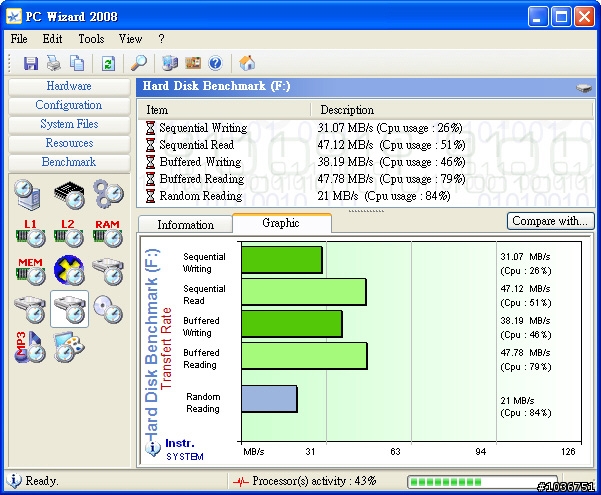Image resolution: width=601 pixels, height=495 pixels.
Task: Click the 47.78 MB/s description value
Action: click(391, 179)
